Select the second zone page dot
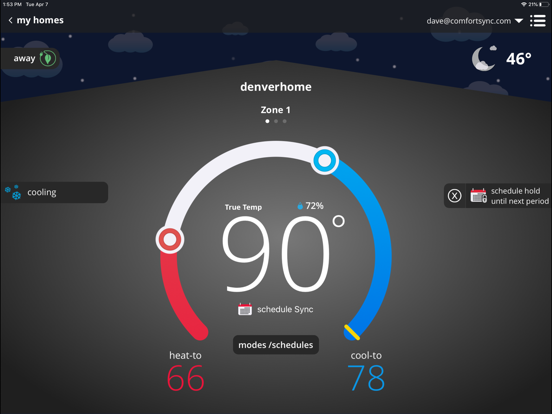552x414 pixels. (x=276, y=121)
